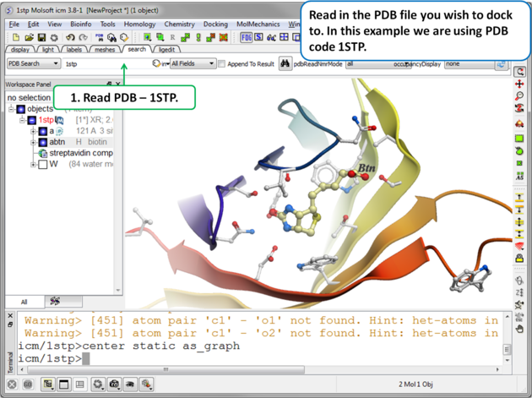Switch to the meshes tab
The height and width of the screenshot is (398, 532).
(105, 50)
